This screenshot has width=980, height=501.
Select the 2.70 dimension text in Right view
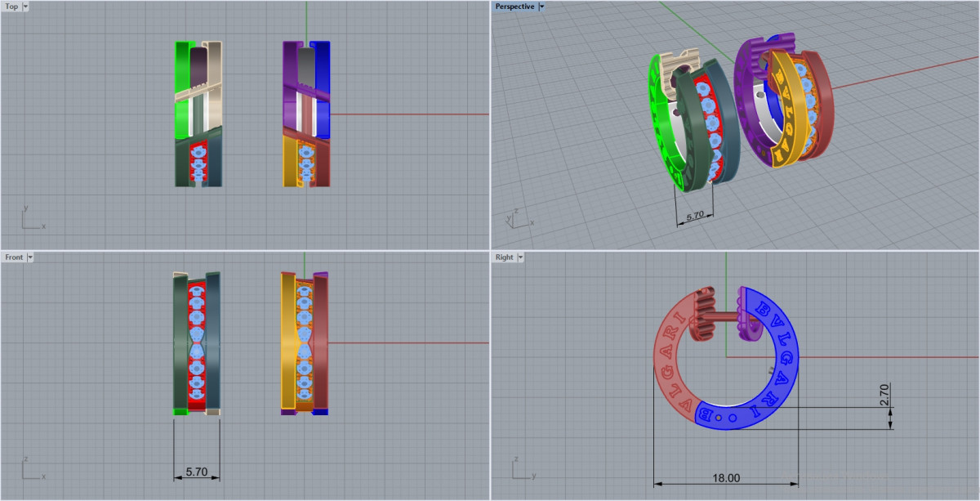tap(884, 395)
